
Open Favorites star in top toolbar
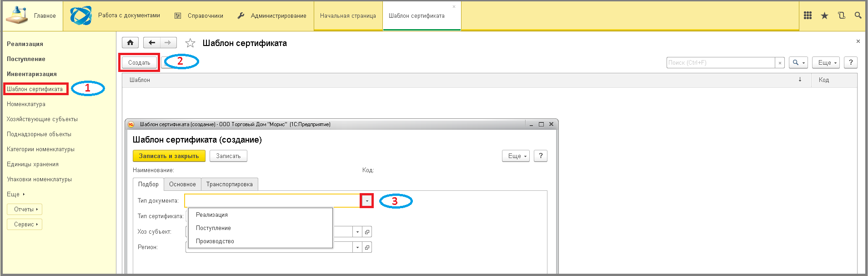pos(824,16)
